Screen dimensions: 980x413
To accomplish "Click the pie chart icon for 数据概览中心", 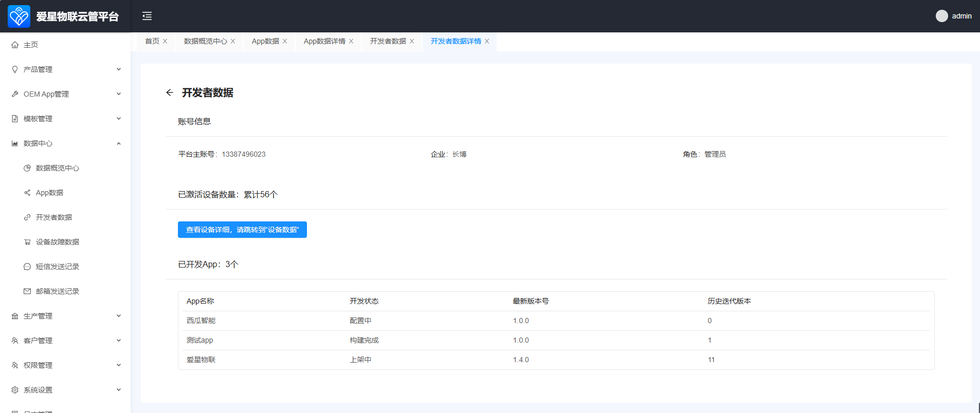I will coord(27,168).
